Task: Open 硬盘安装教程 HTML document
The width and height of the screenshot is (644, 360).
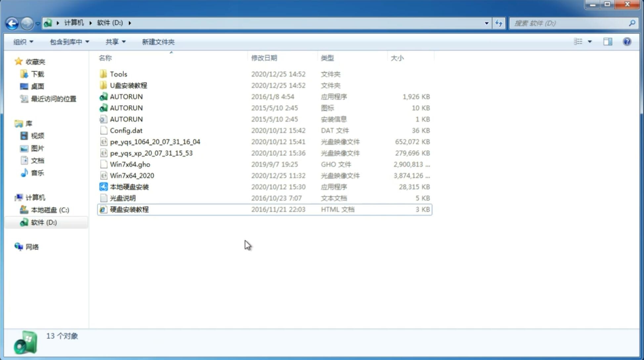Action: click(x=129, y=209)
